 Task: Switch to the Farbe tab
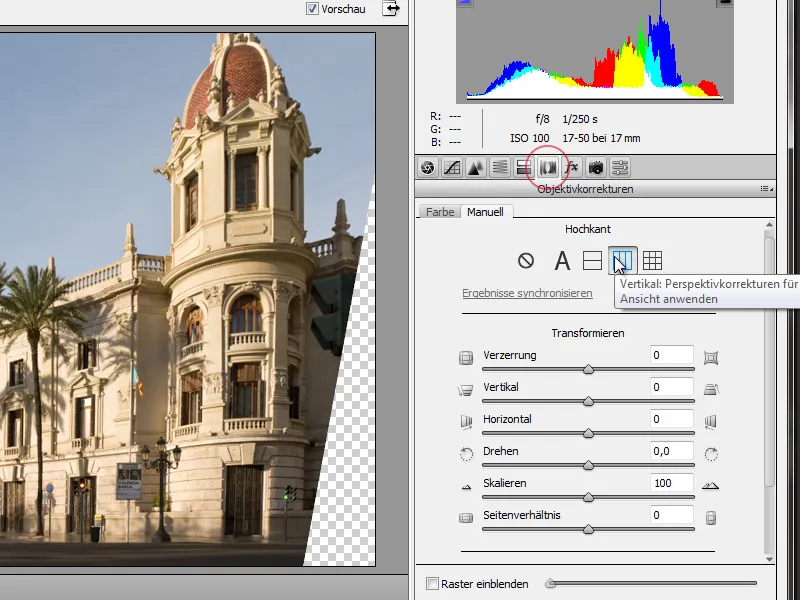(x=440, y=212)
